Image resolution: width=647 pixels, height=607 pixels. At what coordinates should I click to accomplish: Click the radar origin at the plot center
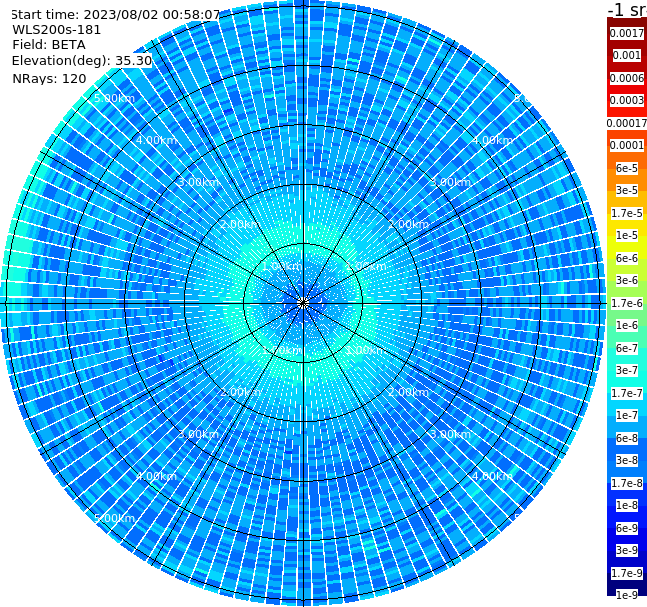[x=303, y=303]
